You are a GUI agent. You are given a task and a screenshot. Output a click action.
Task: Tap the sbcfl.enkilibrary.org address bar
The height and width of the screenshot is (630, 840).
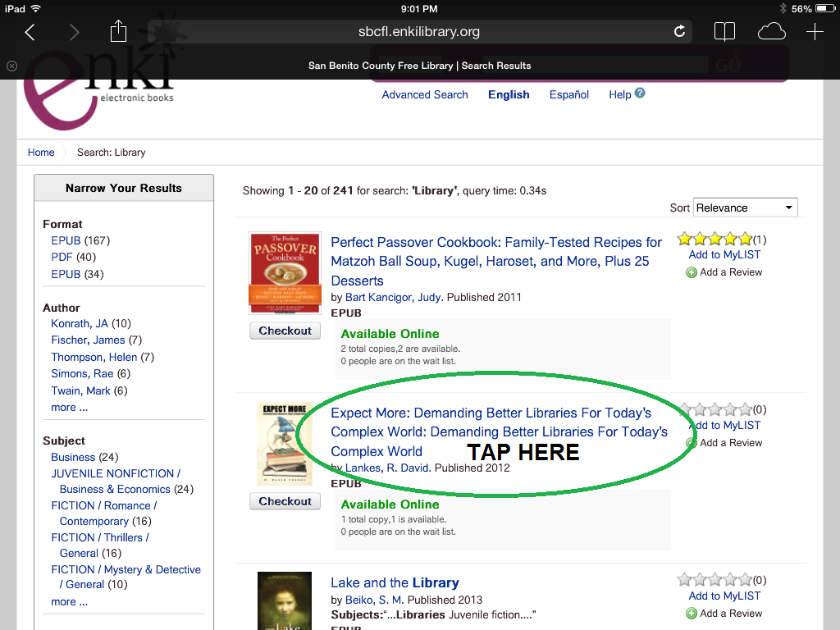(419, 32)
